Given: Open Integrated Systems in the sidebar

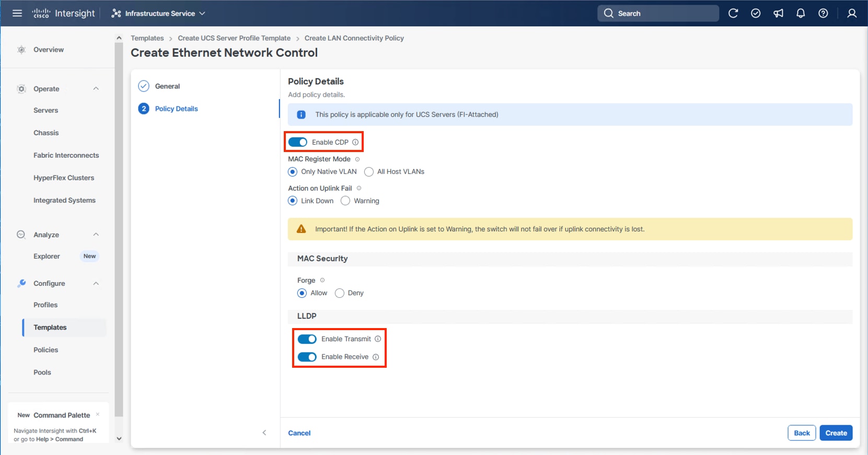Looking at the screenshot, I should [x=65, y=200].
